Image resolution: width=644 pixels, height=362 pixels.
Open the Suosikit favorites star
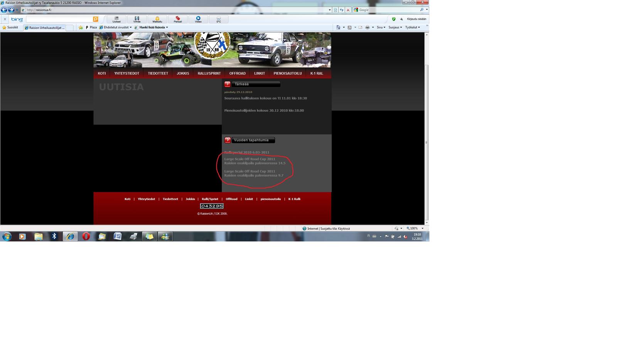10,27
